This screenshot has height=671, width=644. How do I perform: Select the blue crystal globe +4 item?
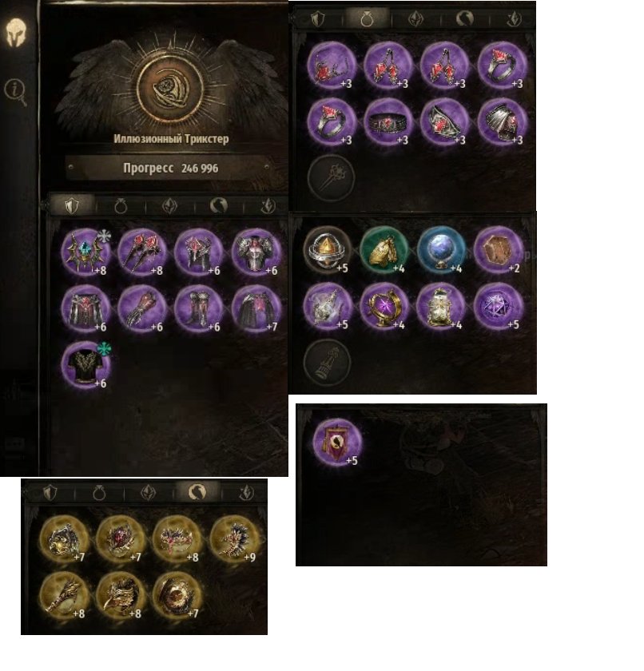pos(441,249)
